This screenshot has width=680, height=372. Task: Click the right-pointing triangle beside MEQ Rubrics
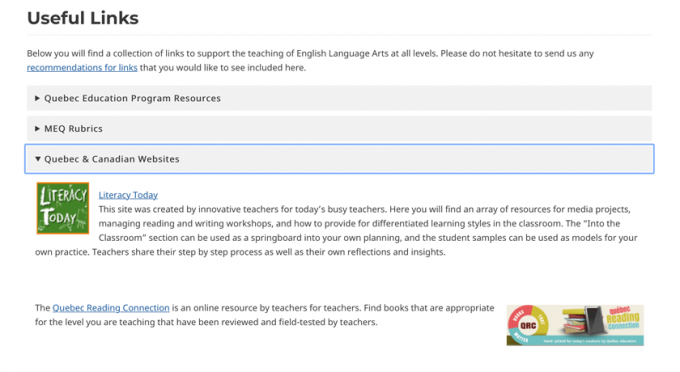[37, 129]
